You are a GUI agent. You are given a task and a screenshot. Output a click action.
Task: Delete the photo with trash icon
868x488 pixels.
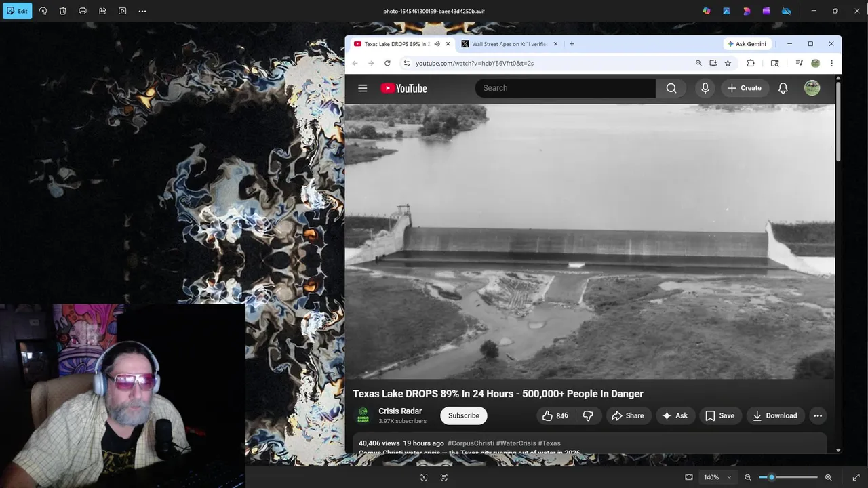(x=62, y=11)
